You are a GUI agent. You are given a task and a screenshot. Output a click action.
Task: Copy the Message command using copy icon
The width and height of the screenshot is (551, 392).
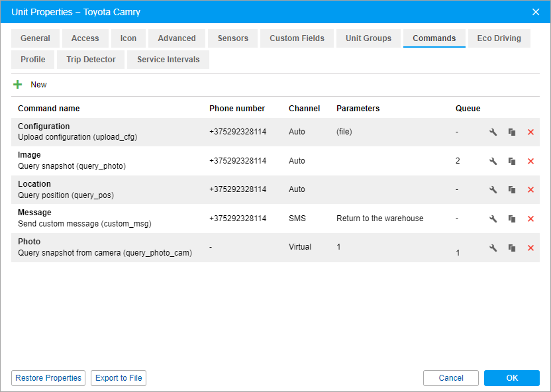(512, 219)
